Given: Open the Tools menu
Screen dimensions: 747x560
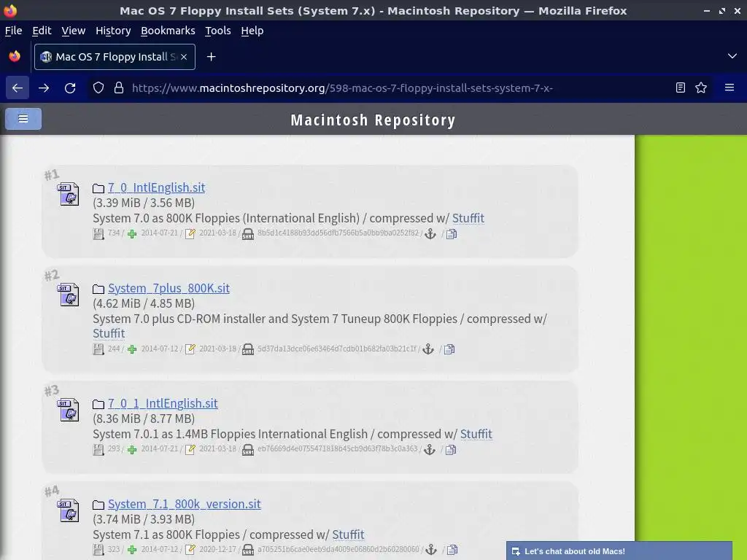Looking at the screenshot, I should [x=217, y=31].
